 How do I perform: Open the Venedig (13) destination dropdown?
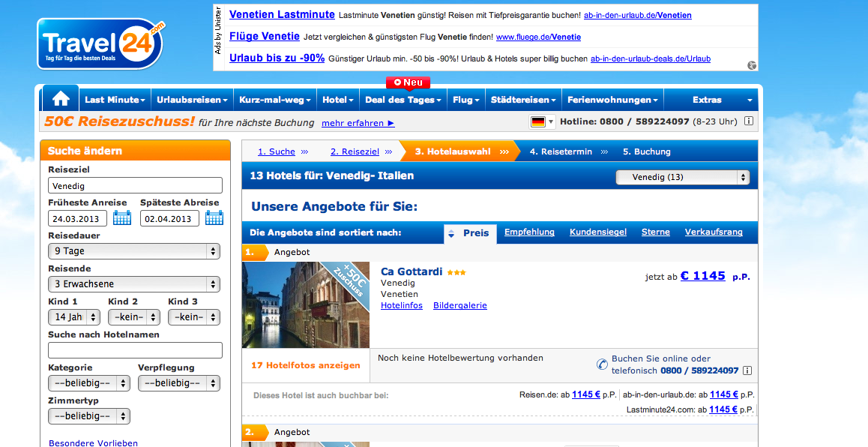click(682, 177)
